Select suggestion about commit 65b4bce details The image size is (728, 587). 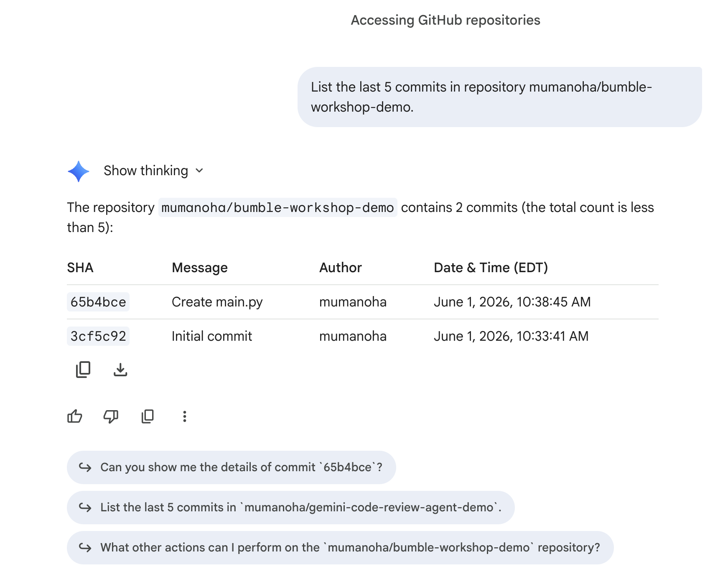(x=231, y=467)
